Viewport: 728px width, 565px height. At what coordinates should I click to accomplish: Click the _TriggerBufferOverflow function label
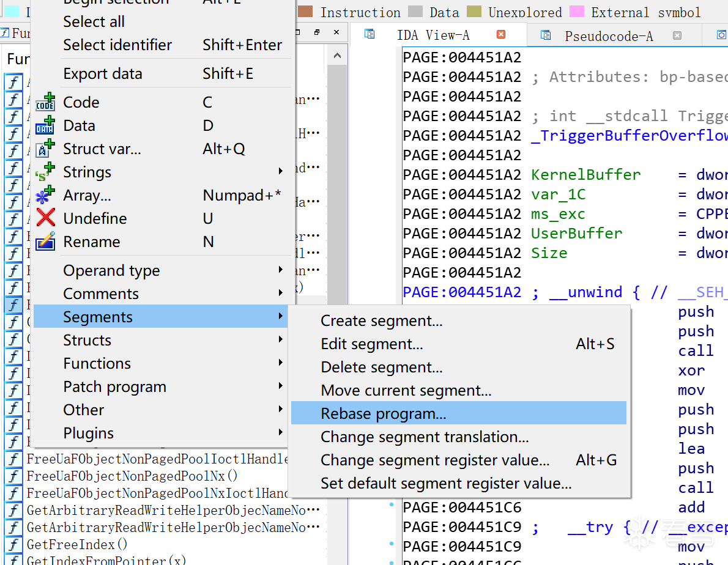[x=629, y=136]
